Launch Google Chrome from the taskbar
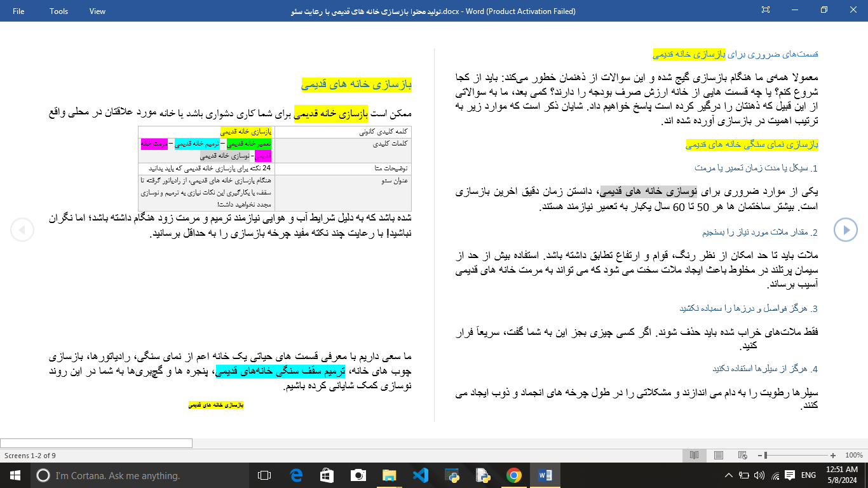Viewport: 868px width, 488px height. (x=513, y=475)
